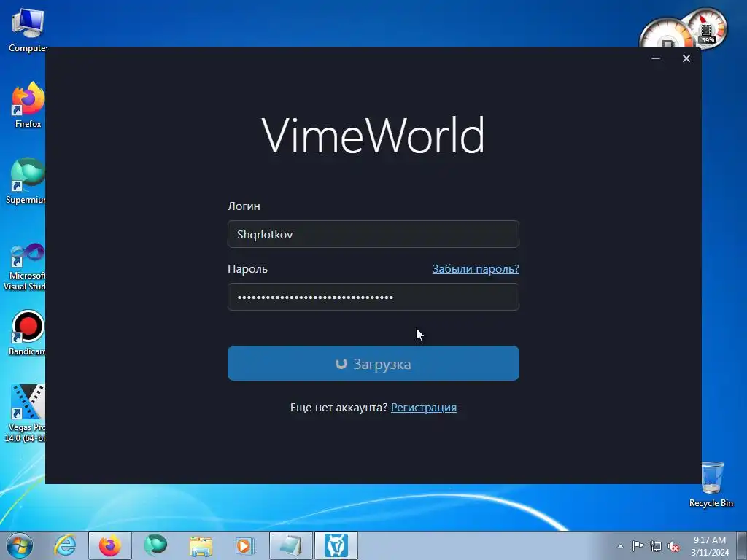Open the network status tray icon
This screenshot has width=747, height=560.
pyautogui.click(x=656, y=546)
